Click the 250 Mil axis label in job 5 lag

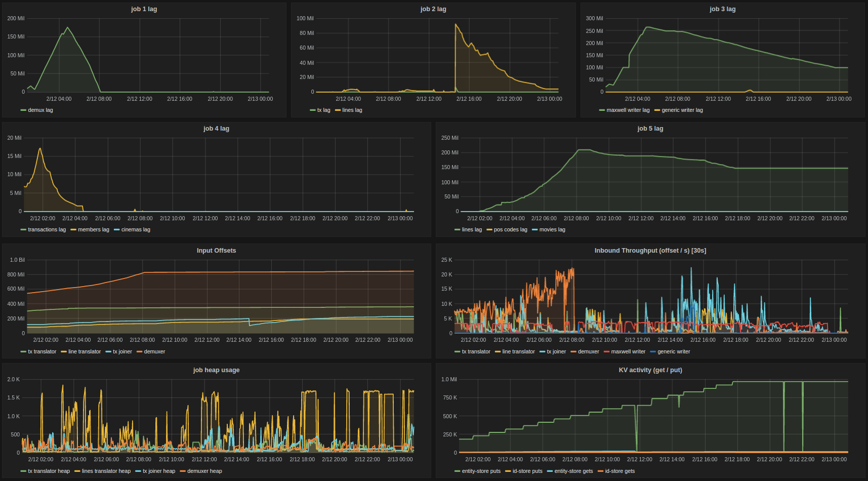450,138
